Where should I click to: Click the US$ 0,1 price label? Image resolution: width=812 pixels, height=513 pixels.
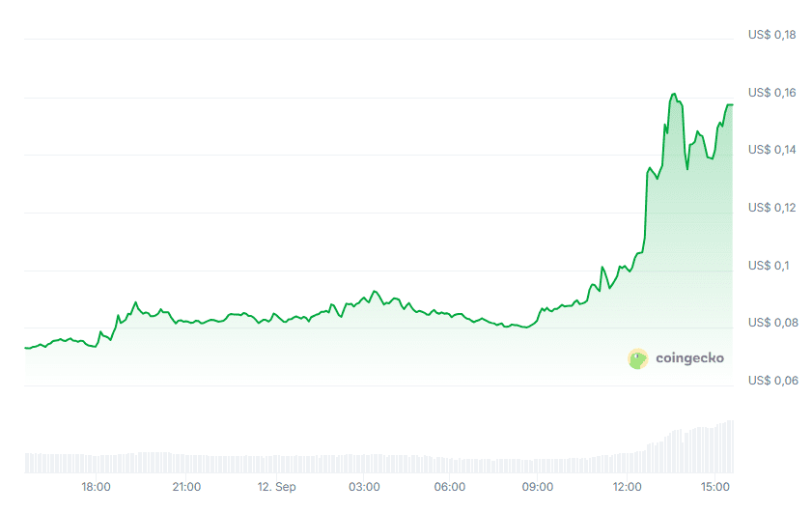pyautogui.click(x=768, y=266)
